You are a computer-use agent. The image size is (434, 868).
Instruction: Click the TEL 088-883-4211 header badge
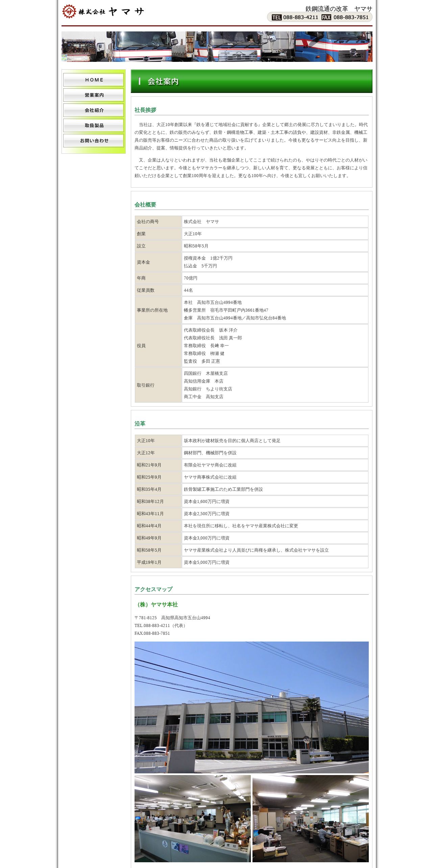pyautogui.click(x=295, y=17)
